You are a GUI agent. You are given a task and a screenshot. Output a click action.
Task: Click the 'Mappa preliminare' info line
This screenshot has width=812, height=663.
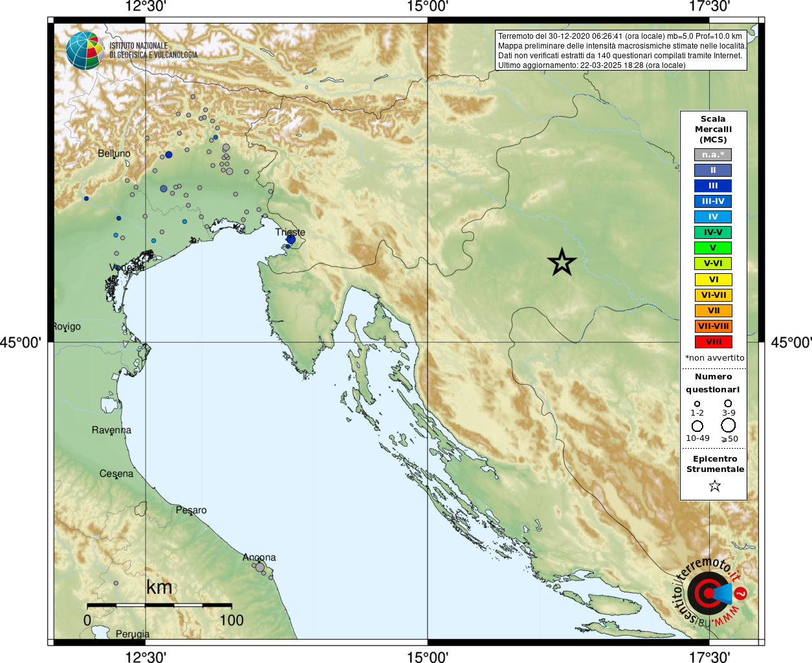pyautogui.click(x=622, y=46)
